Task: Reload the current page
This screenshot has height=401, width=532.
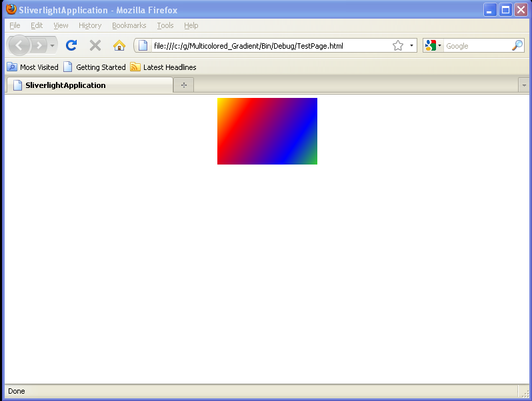Action: click(71, 45)
